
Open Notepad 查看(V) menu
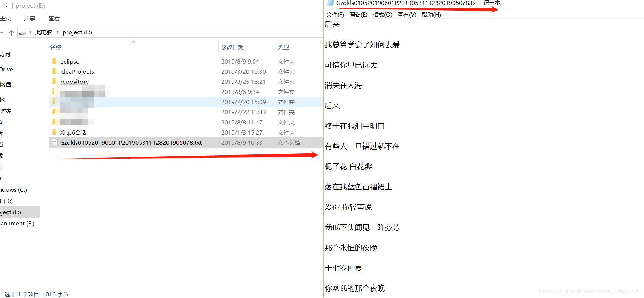[407, 15]
